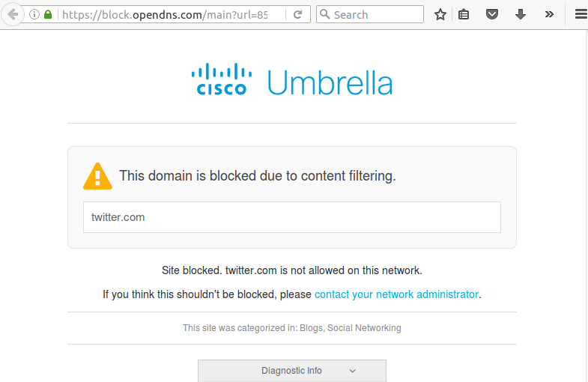Click the "contact your network administrator" link

point(396,294)
